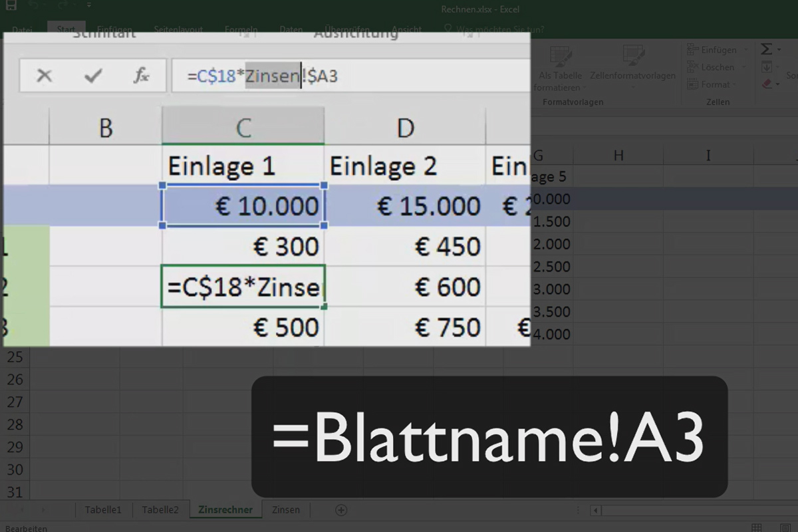Select the Fill down icon below AutoSum

tap(766, 66)
